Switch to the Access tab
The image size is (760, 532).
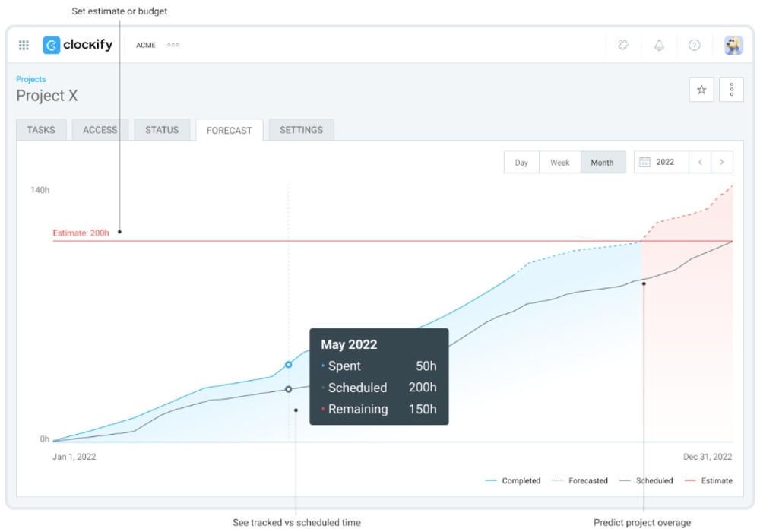click(100, 130)
